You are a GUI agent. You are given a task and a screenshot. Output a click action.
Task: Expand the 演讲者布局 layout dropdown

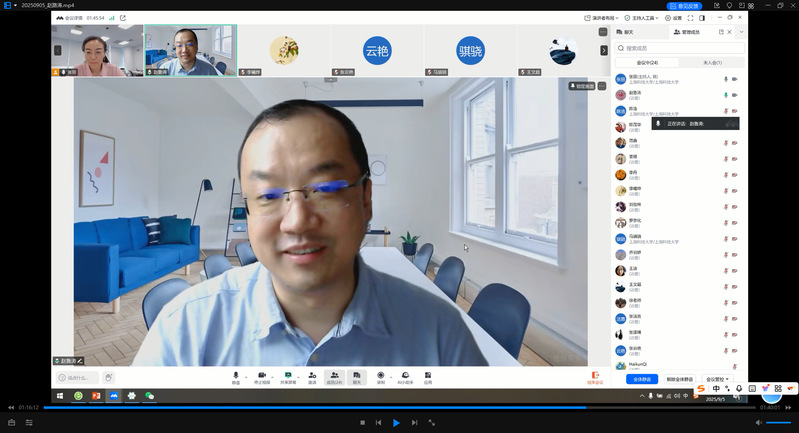[602, 18]
